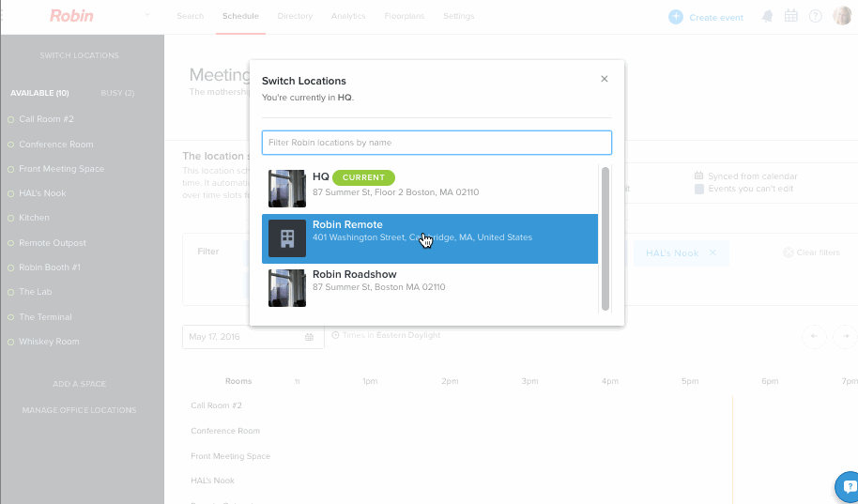Show Available (10) spaces
The width and height of the screenshot is (858, 504).
coord(40,93)
